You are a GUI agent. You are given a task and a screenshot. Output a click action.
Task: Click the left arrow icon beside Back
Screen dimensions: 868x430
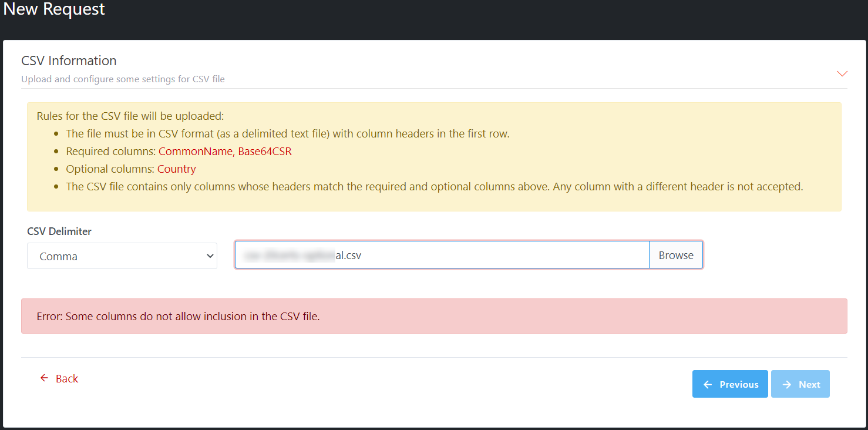44,378
